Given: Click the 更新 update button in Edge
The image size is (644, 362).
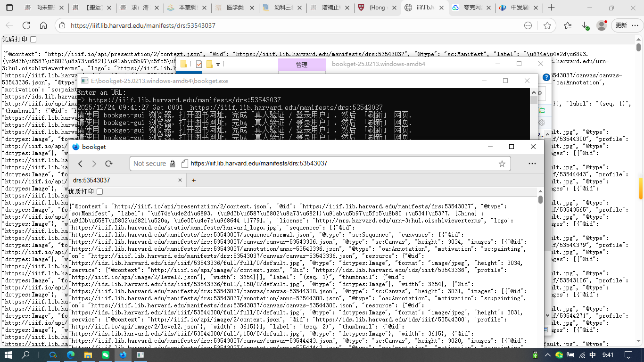Looking at the screenshot, I should click(x=621, y=25).
